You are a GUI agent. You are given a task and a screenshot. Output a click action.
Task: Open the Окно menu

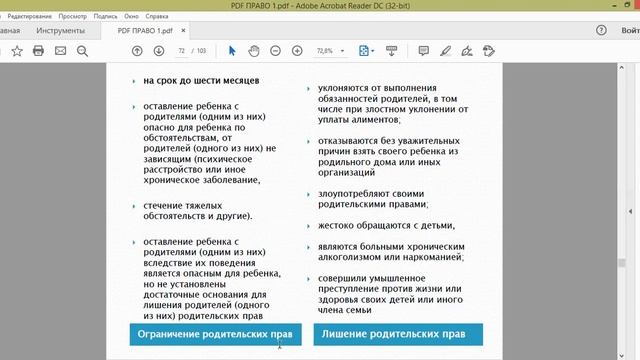point(131,16)
